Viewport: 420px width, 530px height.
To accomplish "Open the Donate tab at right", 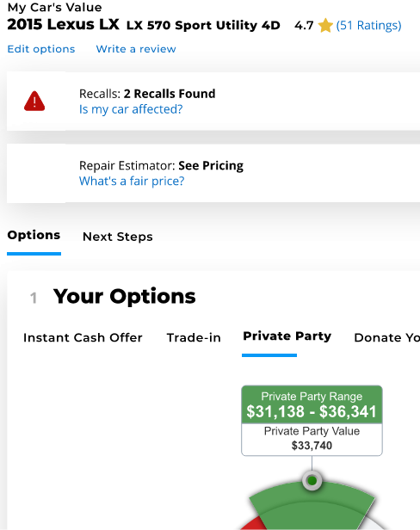I will point(386,337).
